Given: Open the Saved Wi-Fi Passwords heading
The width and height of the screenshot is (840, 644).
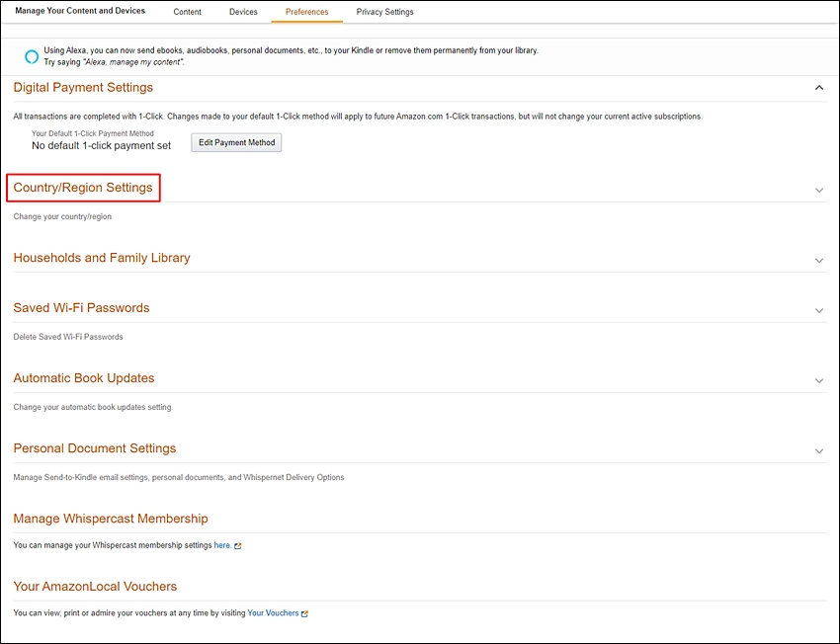Looking at the screenshot, I should point(81,308).
